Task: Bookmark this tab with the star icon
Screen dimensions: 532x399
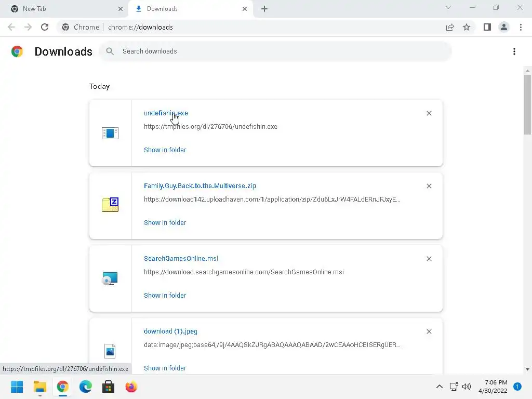Action: click(467, 27)
